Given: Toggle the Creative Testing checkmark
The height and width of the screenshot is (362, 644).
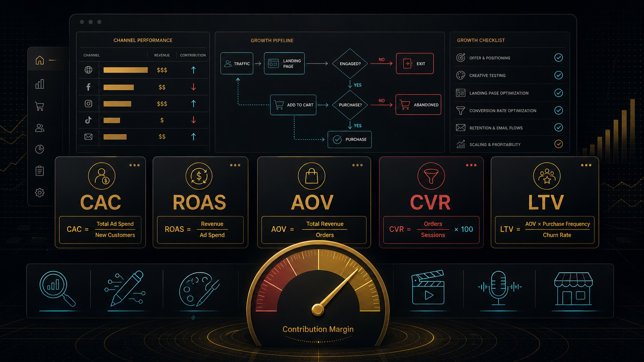Looking at the screenshot, I should [x=558, y=75].
